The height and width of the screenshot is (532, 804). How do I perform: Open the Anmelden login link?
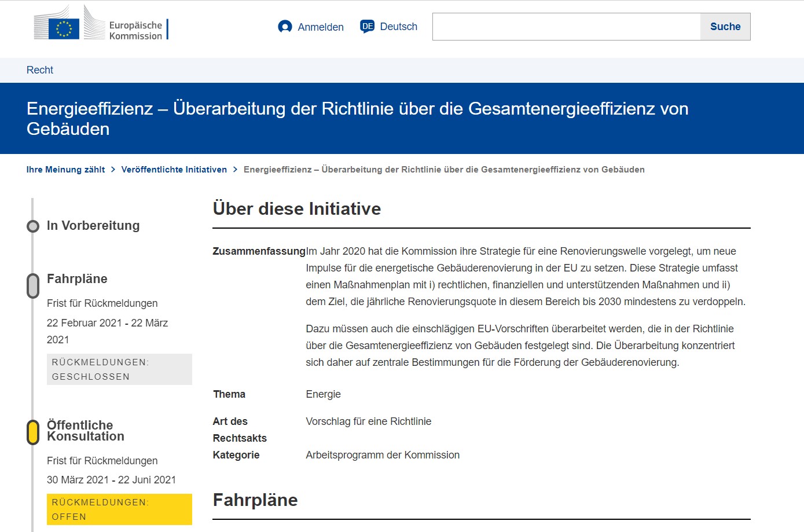320,27
